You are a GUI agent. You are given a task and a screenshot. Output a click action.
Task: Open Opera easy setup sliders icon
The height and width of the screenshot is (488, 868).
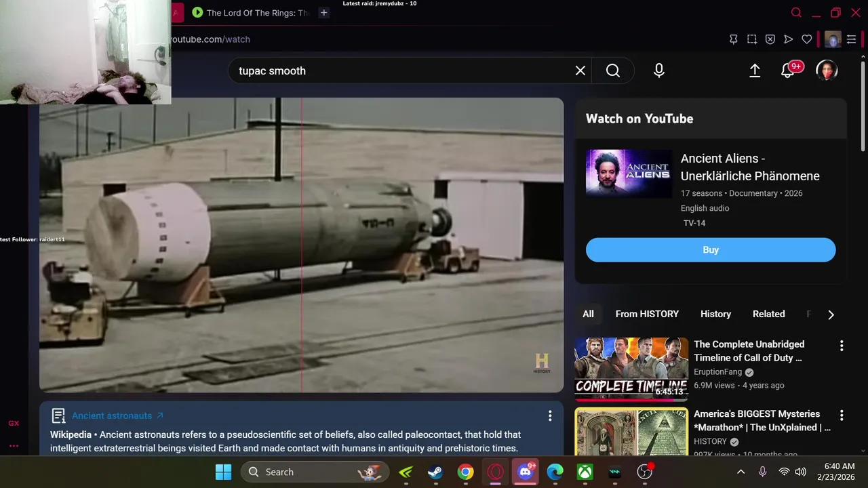(x=852, y=39)
